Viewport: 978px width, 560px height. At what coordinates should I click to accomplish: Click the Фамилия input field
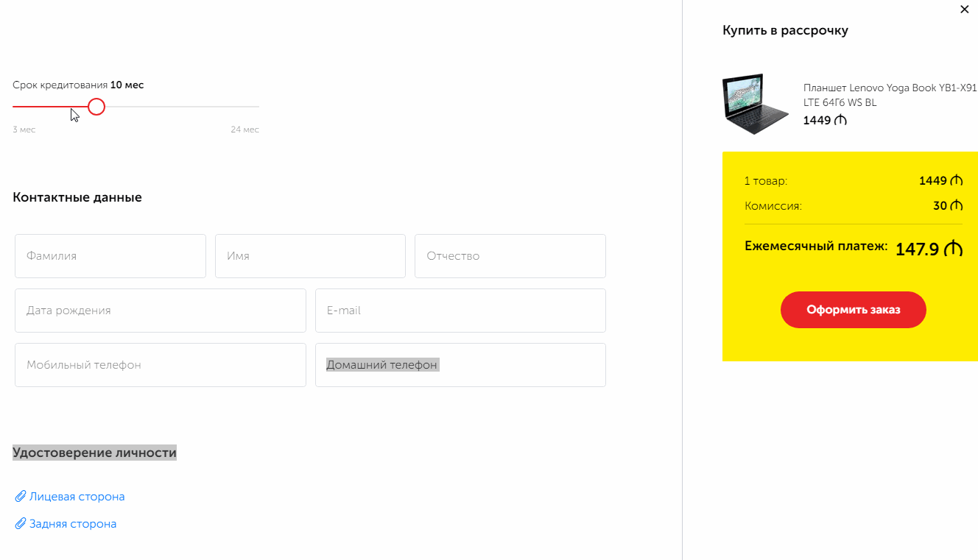(110, 256)
